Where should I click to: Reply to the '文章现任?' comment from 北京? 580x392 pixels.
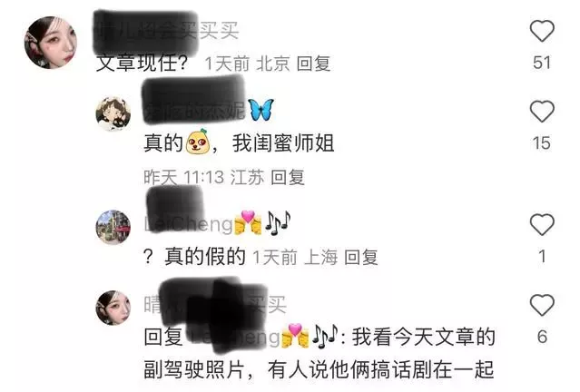click(313, 64)
